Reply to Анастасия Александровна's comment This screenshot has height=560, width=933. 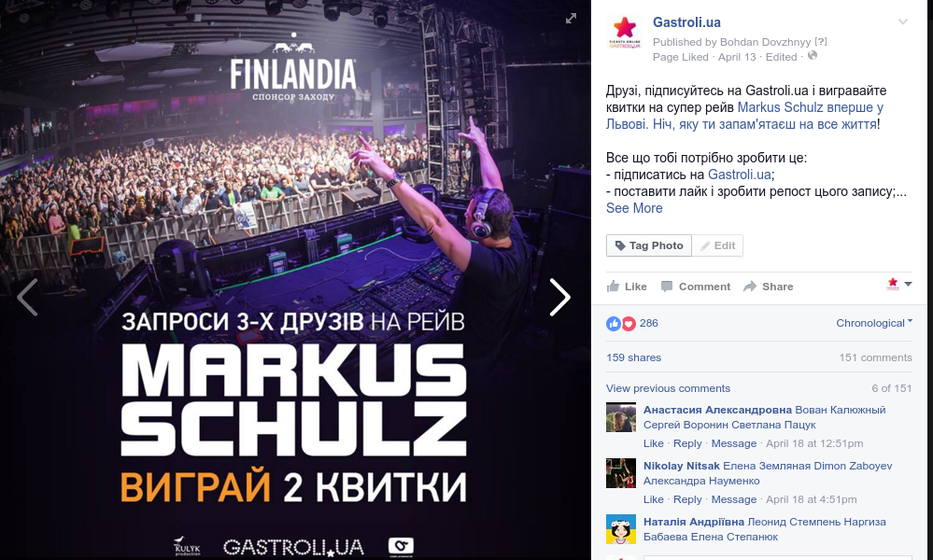(x=687, y=443)
